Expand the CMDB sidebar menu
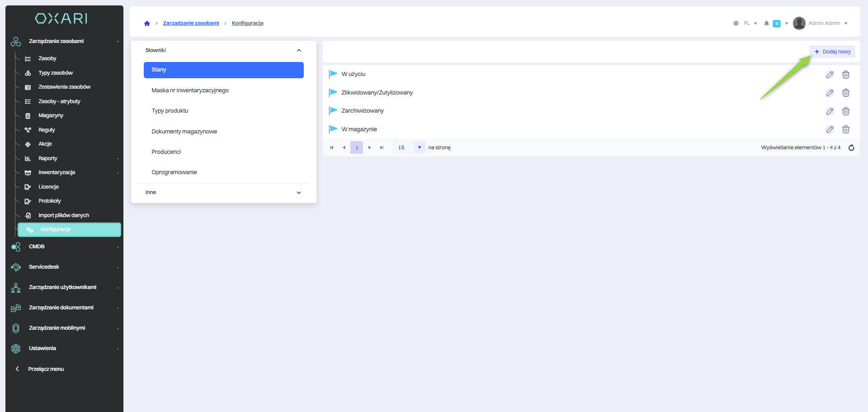 37,246
